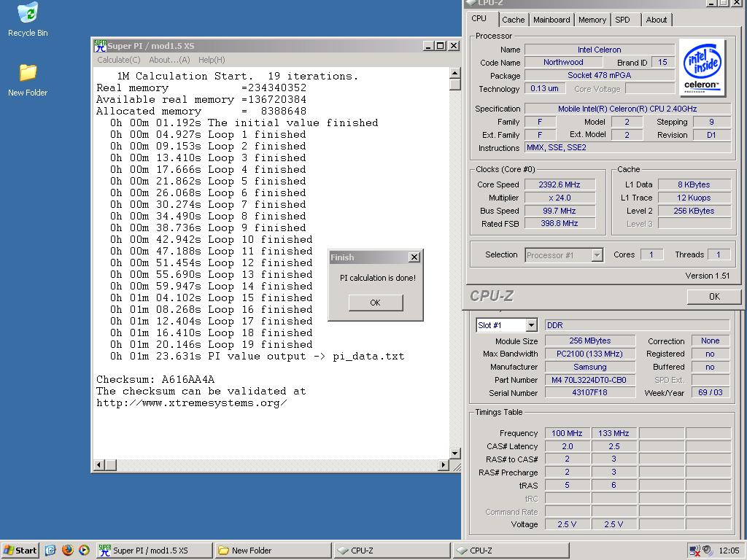The height and width of the screenshot is (560, 747).
Task: Confirm the PI calculation done dialog with OK
Action: click(376, 303)
